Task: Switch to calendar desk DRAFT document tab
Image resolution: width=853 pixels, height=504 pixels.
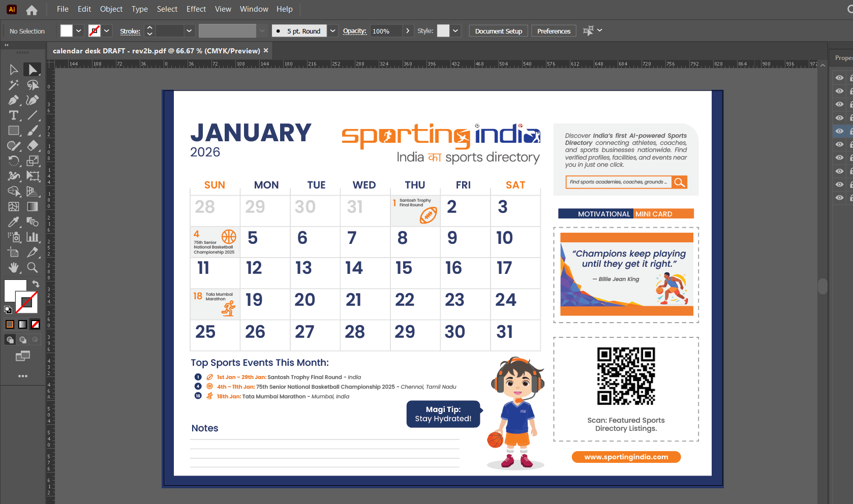Action: pos(157,51)
